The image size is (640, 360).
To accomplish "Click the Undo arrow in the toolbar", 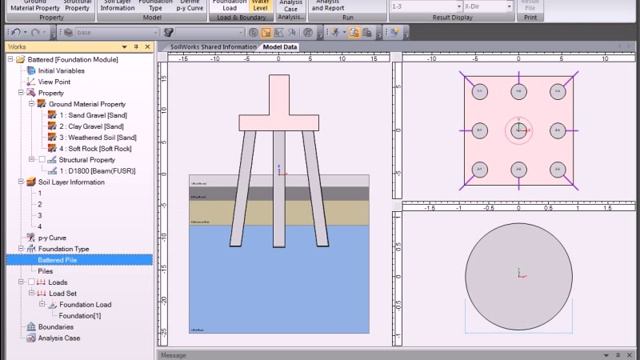I will 16,32.
